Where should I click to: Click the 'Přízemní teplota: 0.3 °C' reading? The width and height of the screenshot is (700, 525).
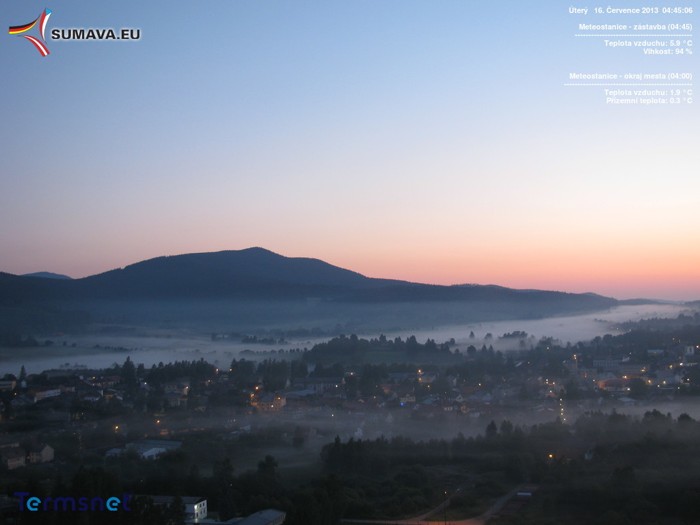pyautogui.click(x=648, y=100)
